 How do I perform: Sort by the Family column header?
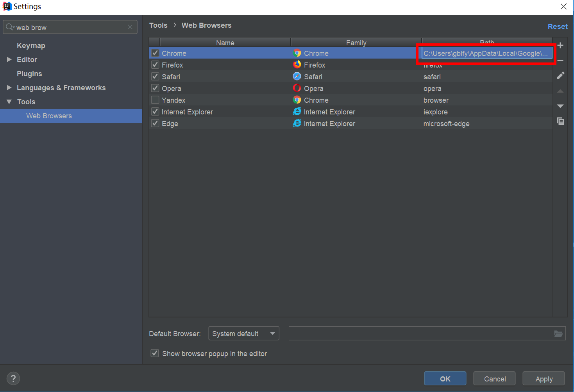tap(356, 43)
